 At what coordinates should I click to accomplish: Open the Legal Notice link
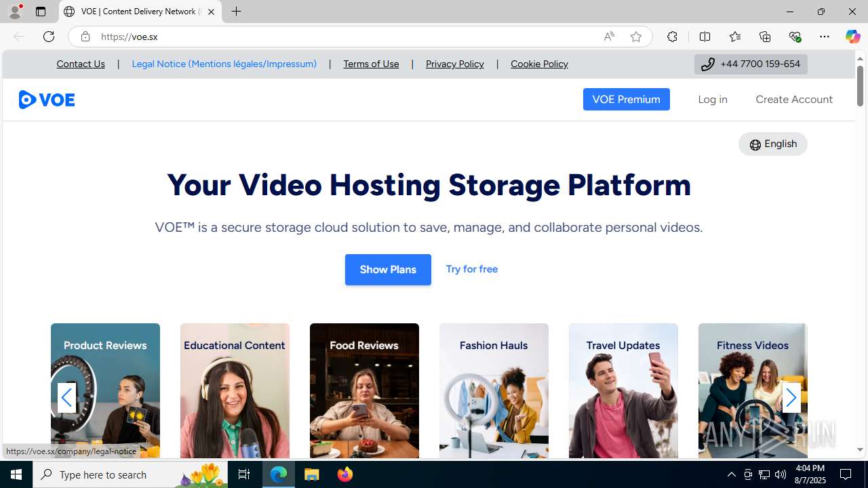coord(224,64)
